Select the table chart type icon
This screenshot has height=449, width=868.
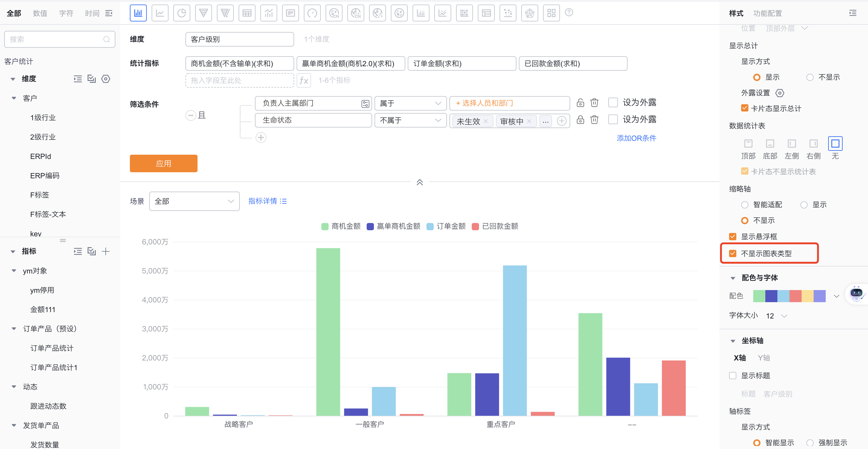[247, 13]
